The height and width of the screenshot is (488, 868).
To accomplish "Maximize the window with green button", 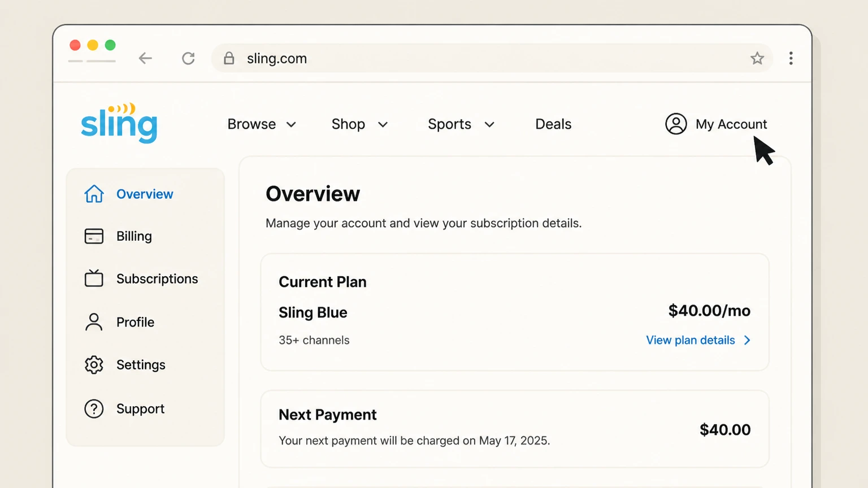I will (x=111, y=45).
